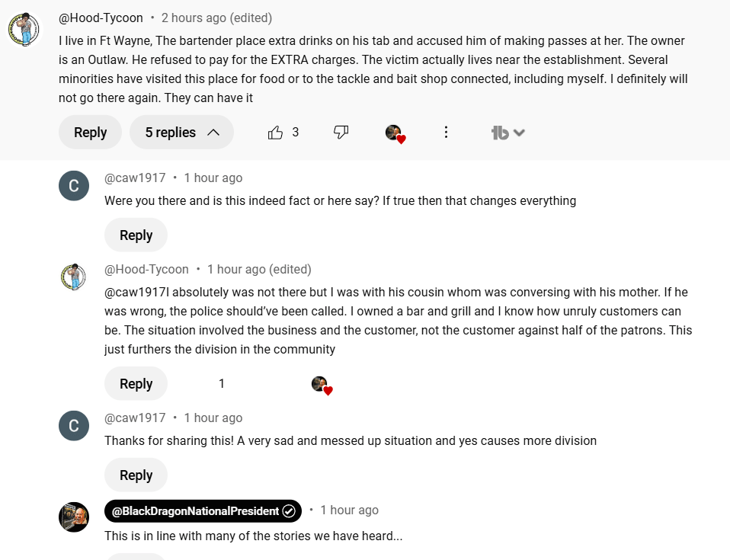Click second caw1917 avatar near "Thanks for sharing"
Screen dimensions: 730x560
pos(74,426)
